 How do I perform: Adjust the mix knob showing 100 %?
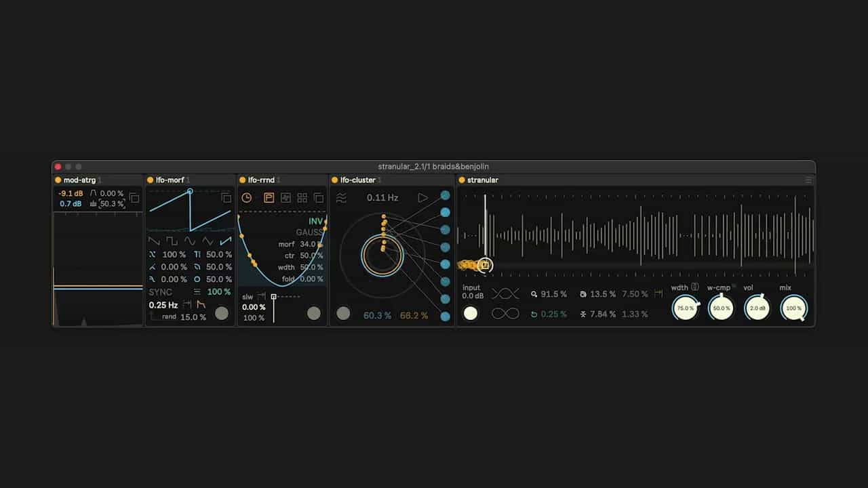point(793,308)
